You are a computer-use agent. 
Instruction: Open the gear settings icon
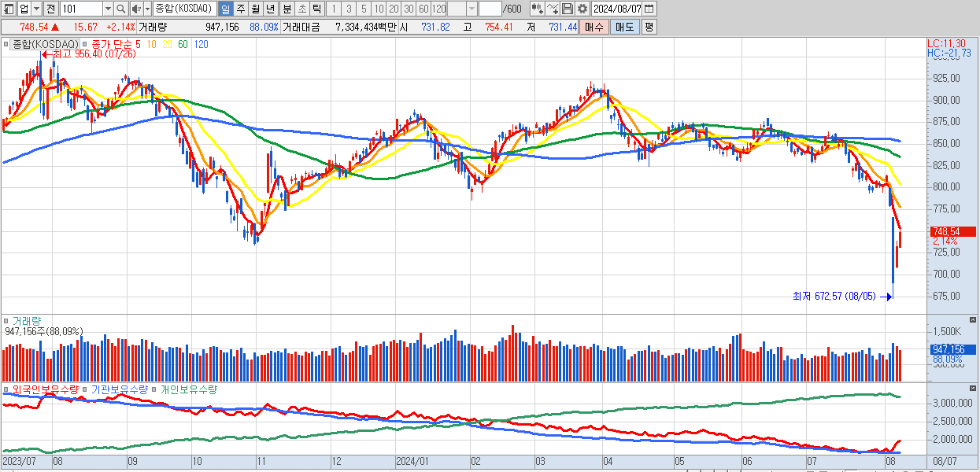coord(582,9)
